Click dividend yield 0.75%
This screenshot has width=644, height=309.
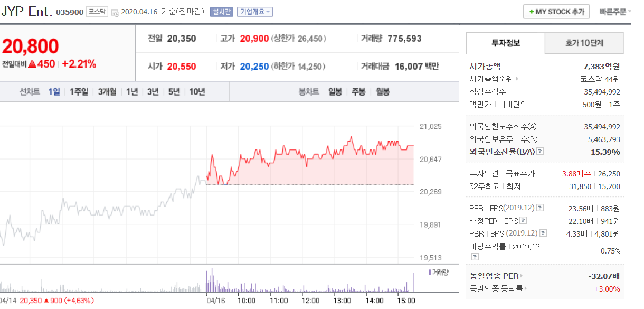tap(610, 251)
